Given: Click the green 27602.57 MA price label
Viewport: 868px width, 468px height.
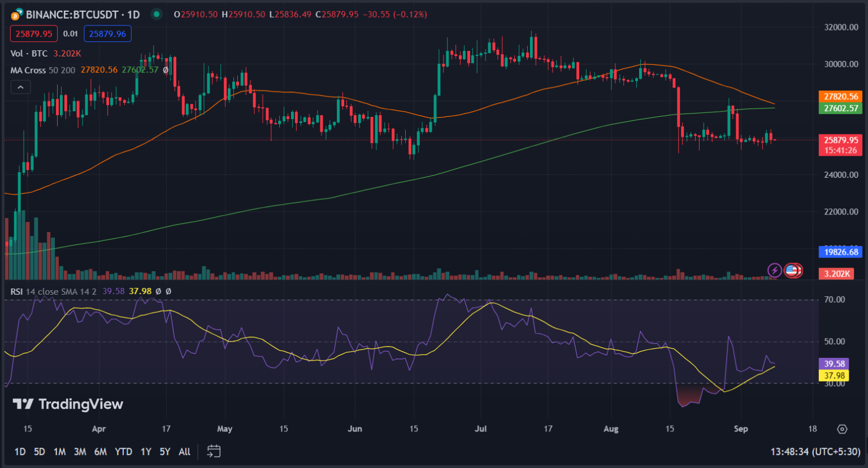Looking at the screenshot, I should (x=841, y=108).
